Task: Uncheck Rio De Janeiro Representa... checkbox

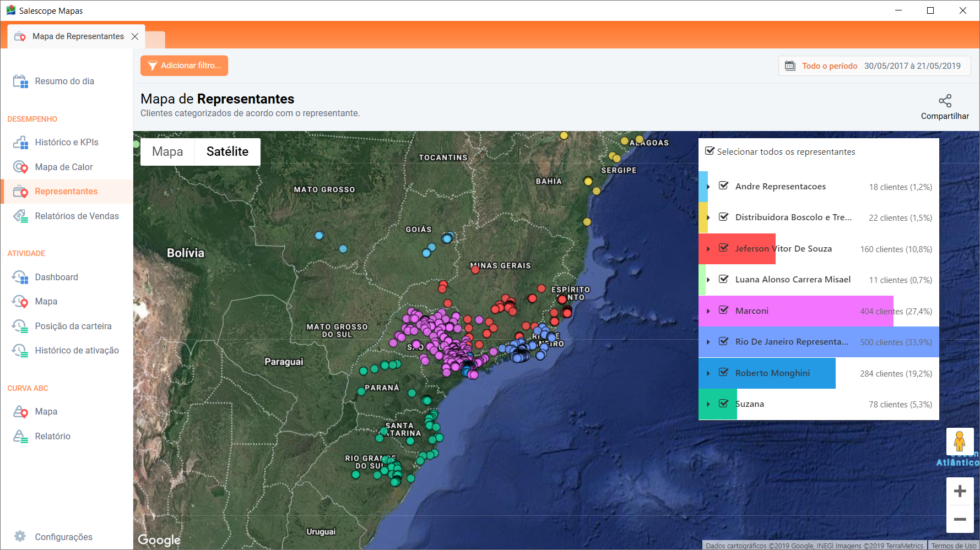Action: coord(724,341)
